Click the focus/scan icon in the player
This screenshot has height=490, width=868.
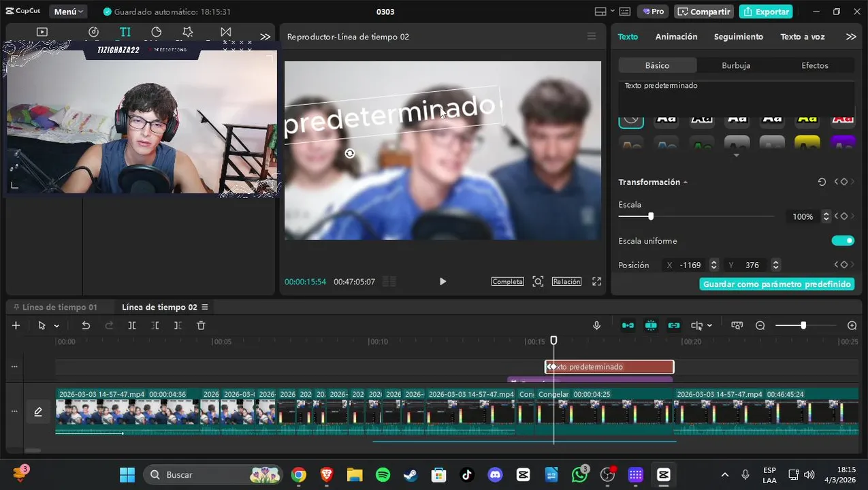(538, 282)
